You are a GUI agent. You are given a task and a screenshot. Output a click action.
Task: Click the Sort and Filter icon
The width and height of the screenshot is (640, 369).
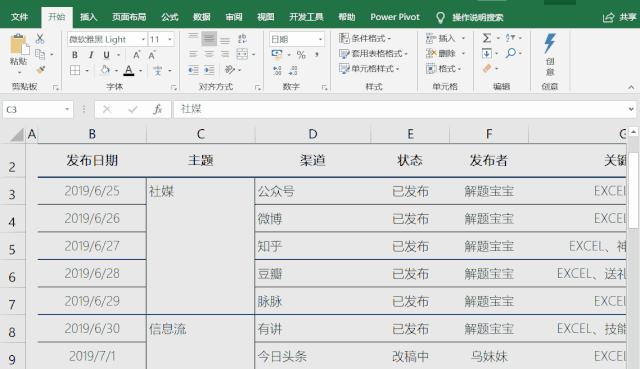(510, 38)
